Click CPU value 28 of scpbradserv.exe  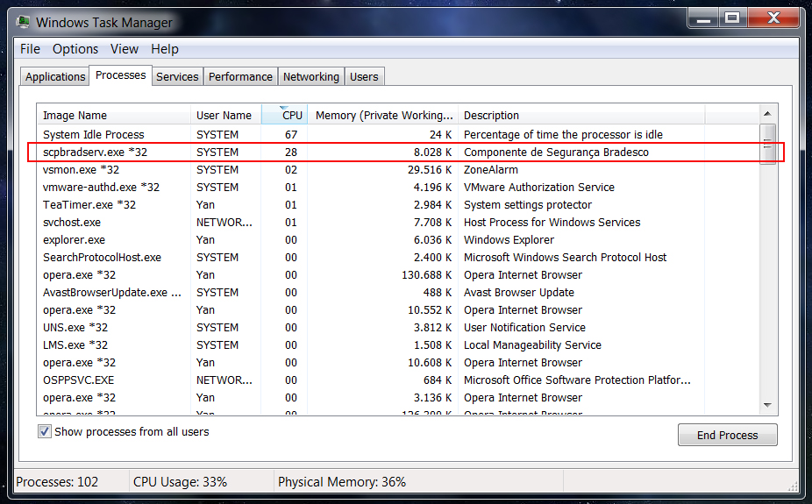(x=291, y=153)
